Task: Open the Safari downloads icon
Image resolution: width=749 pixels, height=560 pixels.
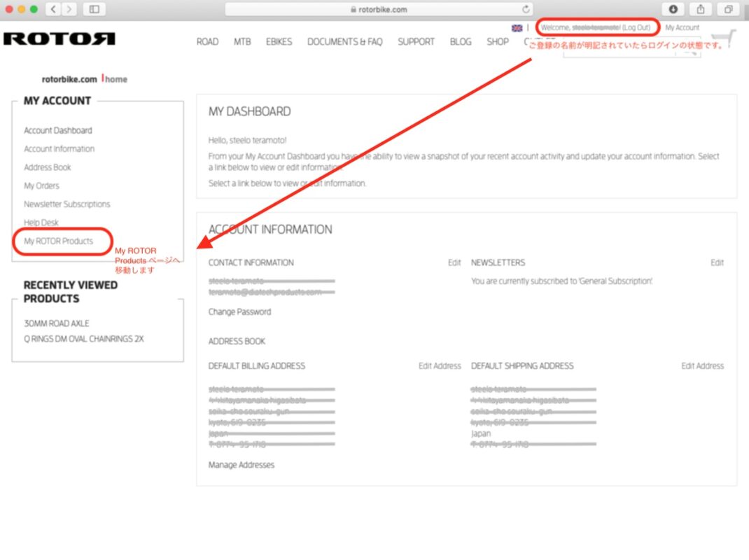Action: coord(673,9)
